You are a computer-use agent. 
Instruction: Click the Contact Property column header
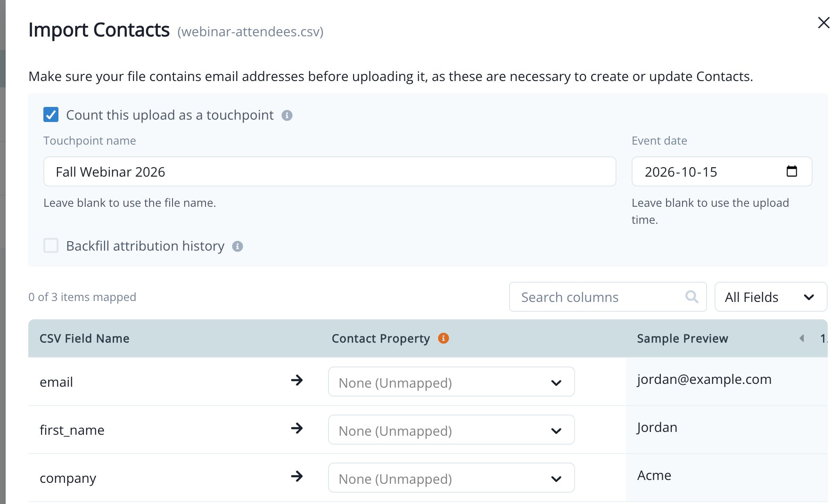coord(381,339)
